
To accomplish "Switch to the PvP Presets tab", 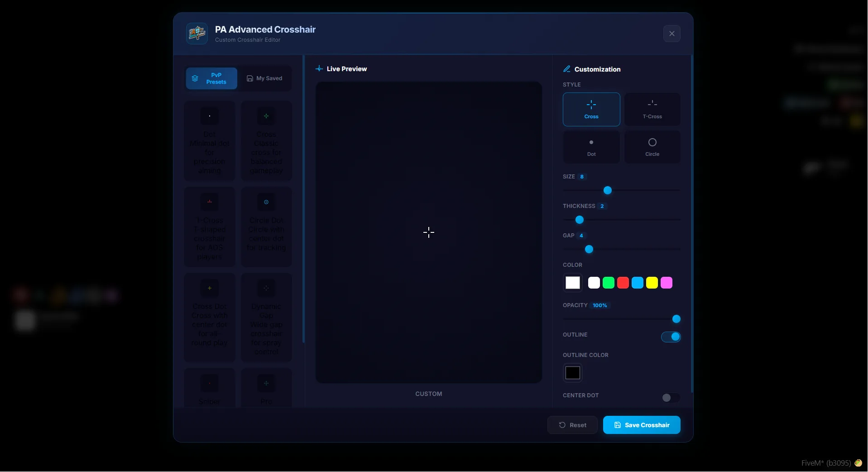I will [x=211, y=78].
